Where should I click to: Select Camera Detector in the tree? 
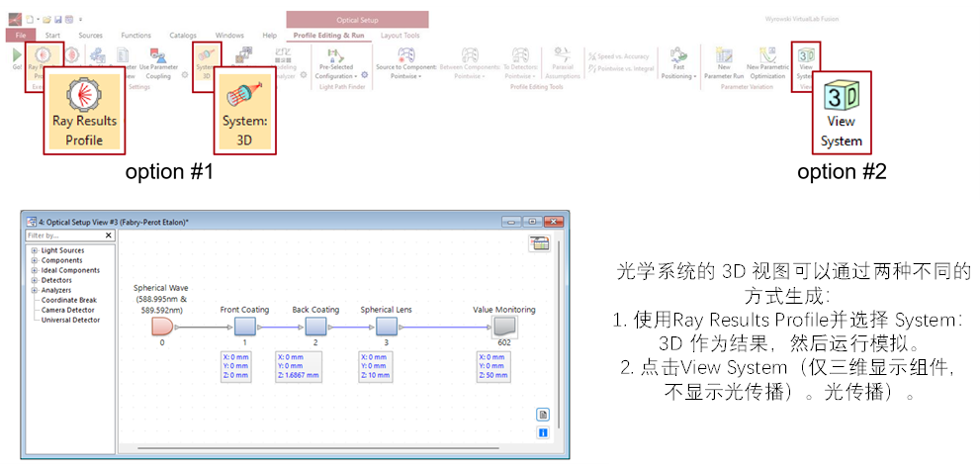pyautogui.click(x=67, y=310)
